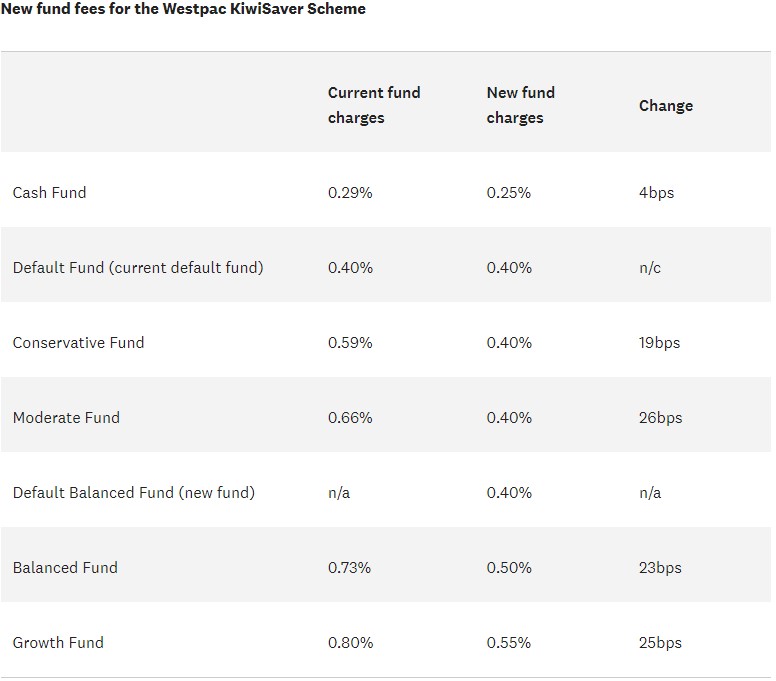Click the Conservative Fund row label

pyautogui.click(x=78, y=343)
